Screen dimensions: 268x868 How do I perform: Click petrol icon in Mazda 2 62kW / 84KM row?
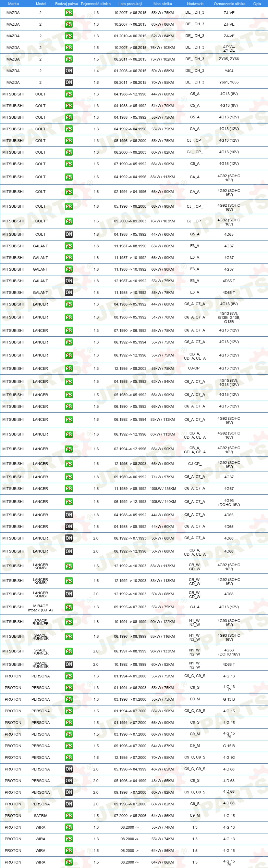pyautogui.click(x=69, y=36)
